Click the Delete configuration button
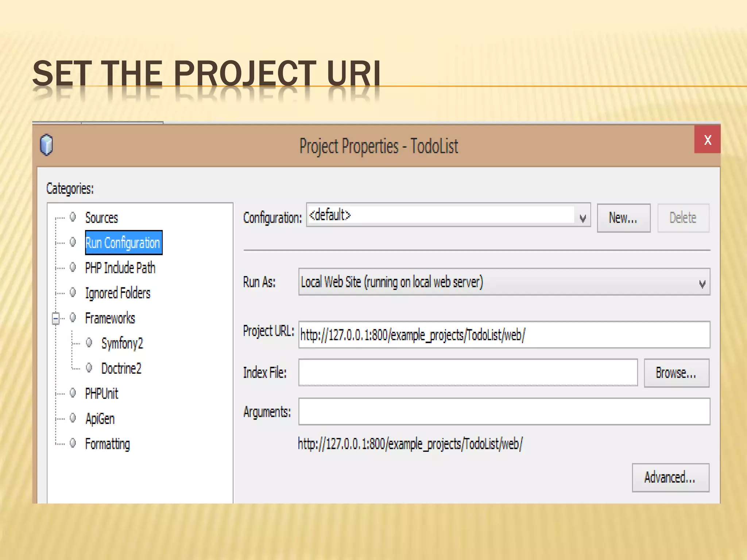The image size is (747, 560). pos(683,218)
